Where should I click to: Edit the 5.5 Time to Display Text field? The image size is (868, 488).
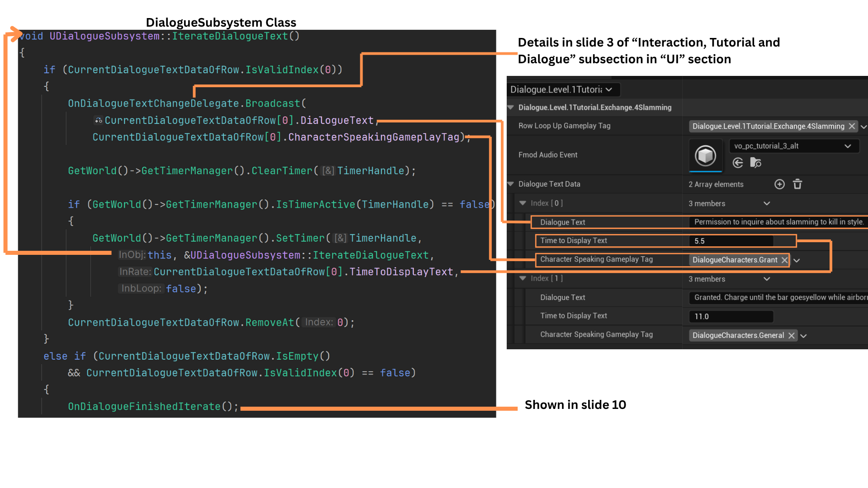point(731,241)
